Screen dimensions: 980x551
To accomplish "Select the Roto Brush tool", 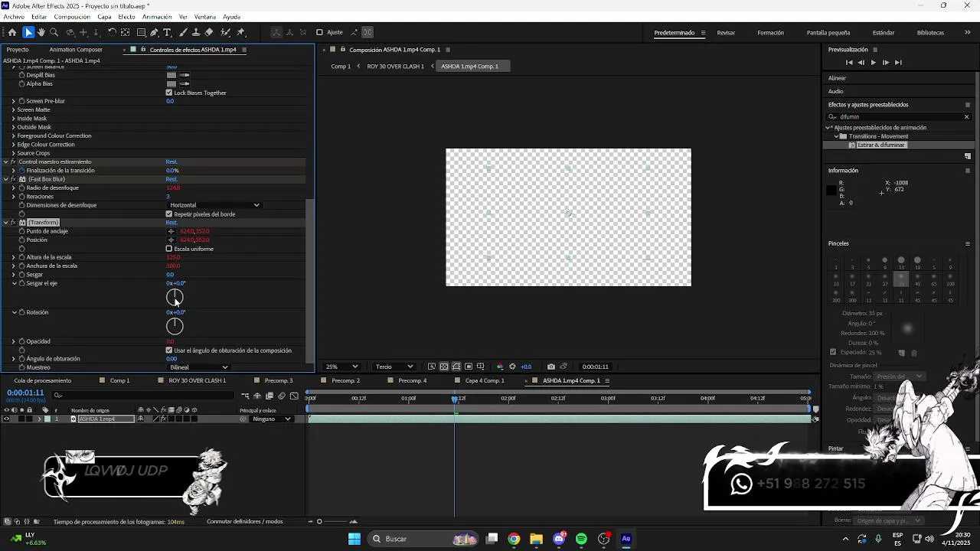I will pos(226,32).
